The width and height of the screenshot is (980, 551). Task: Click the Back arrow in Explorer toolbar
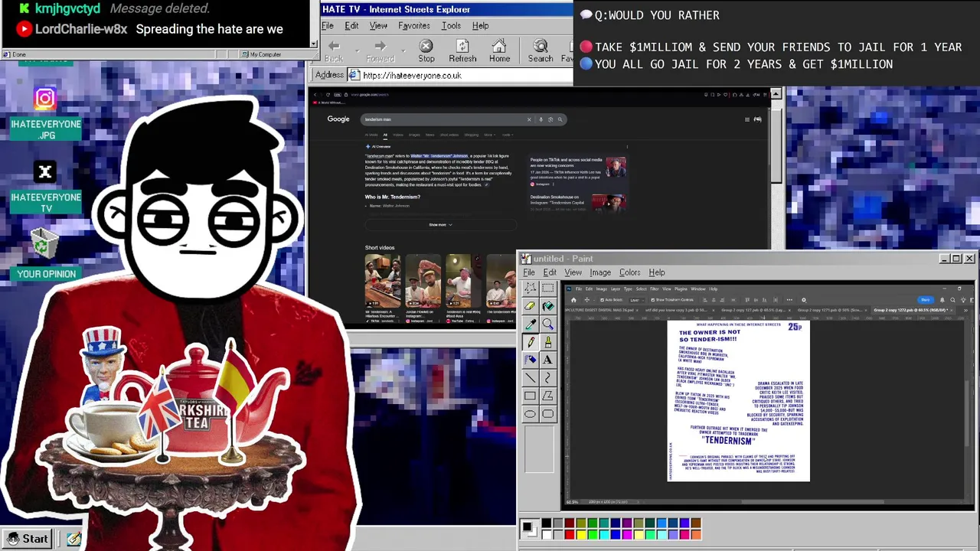tap(334, 47)
